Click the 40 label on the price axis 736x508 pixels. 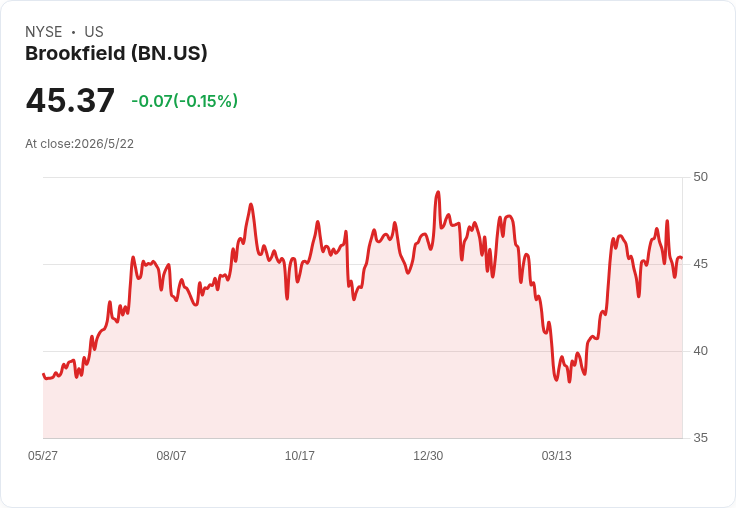[700, 351]
